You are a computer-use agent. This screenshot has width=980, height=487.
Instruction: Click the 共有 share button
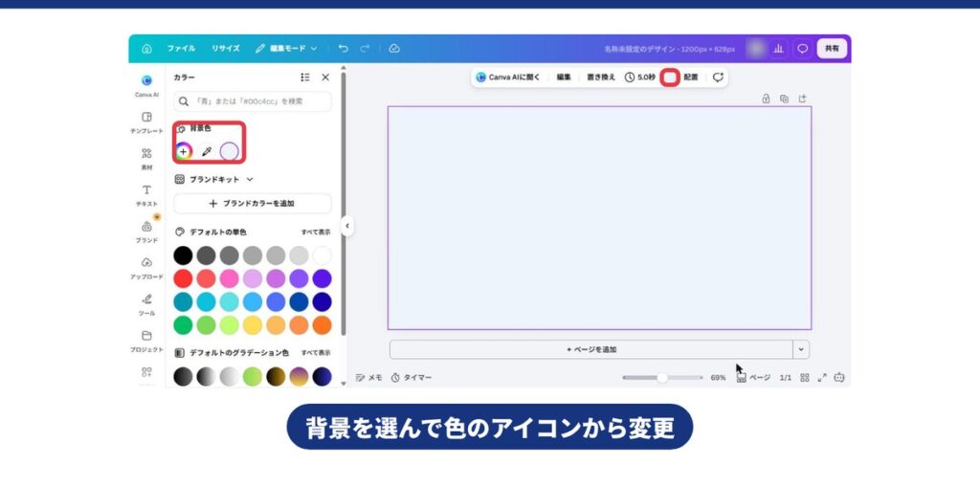coord(832,48)
